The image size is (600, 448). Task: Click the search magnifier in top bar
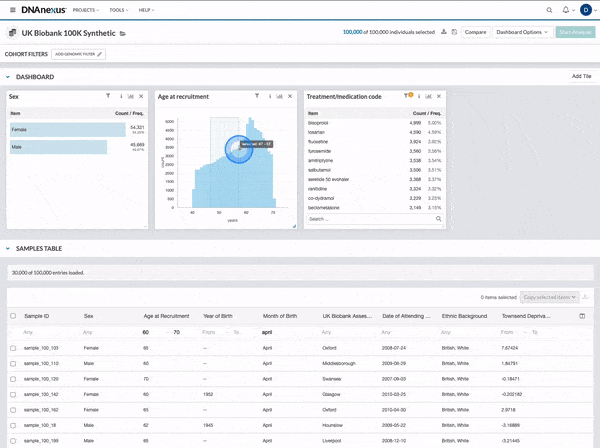pyautogui.click(x=550, y=9)
